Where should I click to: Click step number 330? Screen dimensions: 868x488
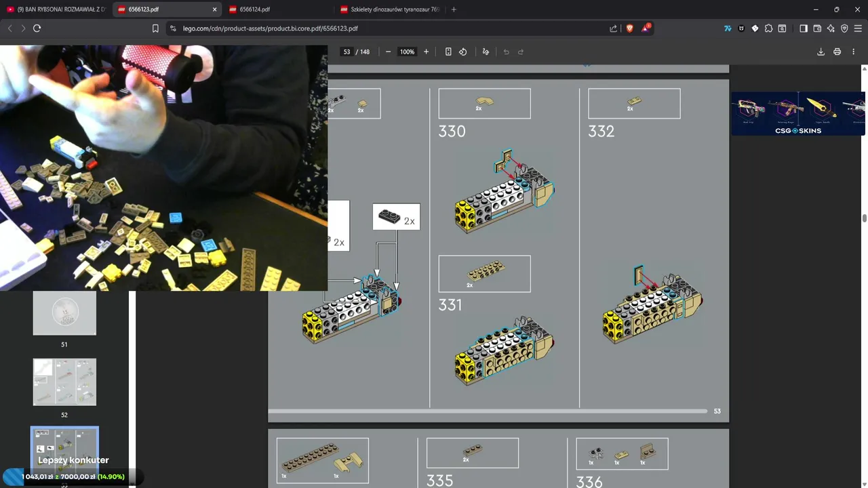[x=452, y=131]
